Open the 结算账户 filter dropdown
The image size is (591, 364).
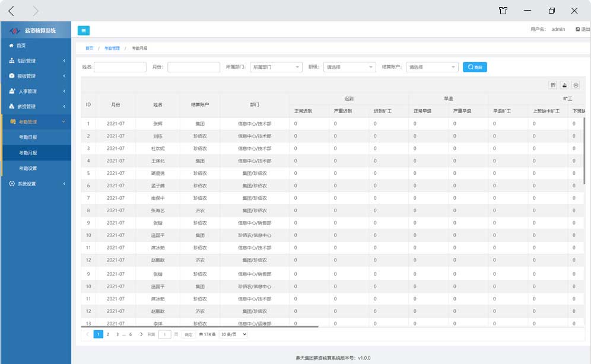pyautogui.click(x=432, y=68)
